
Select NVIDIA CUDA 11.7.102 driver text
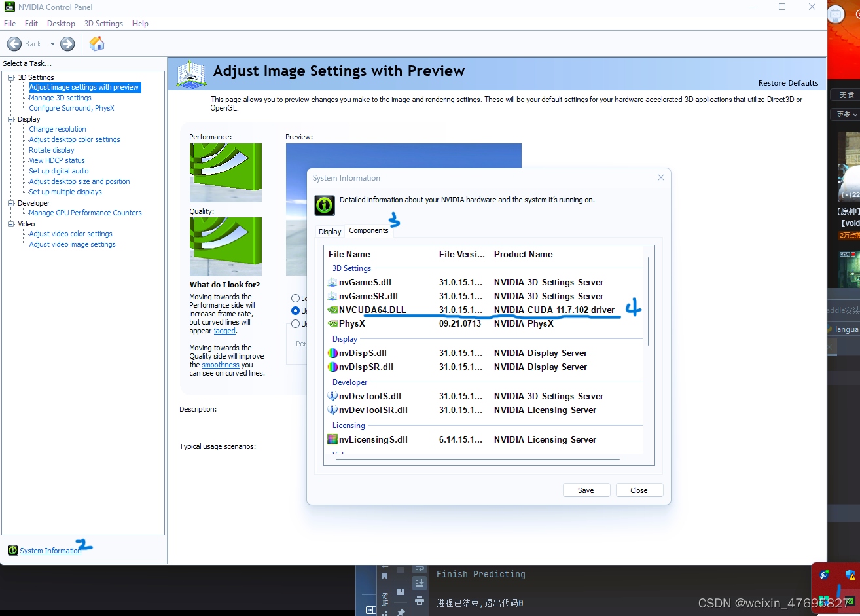pos(554,310)
